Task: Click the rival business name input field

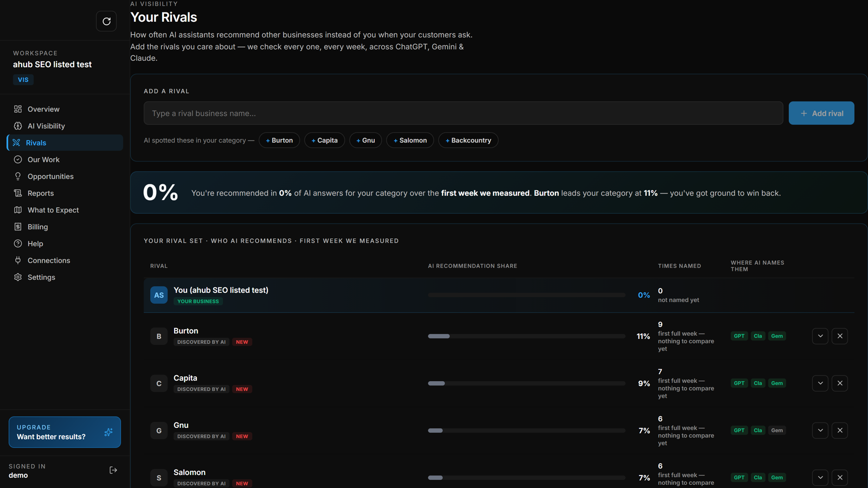Action: point(463,113)
